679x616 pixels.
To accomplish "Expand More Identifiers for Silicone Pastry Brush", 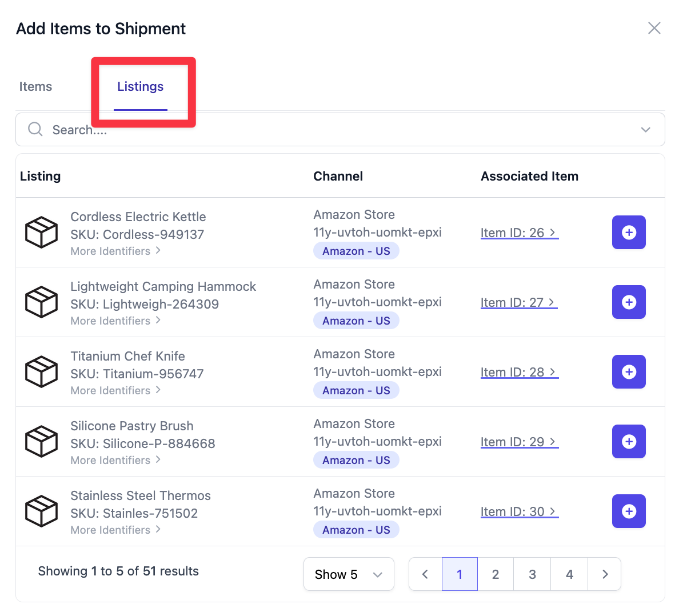I will (115, 460).
